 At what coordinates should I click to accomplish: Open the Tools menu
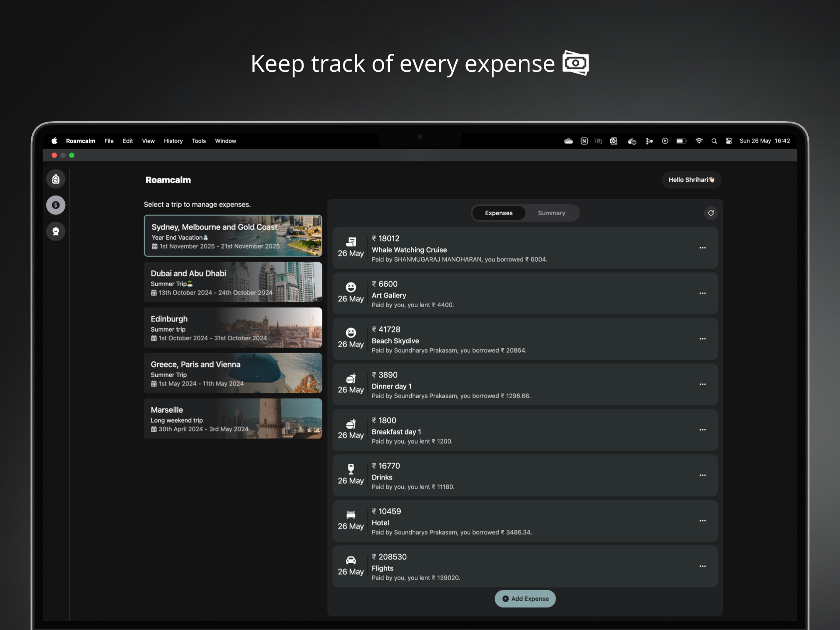tap(199, 141)
